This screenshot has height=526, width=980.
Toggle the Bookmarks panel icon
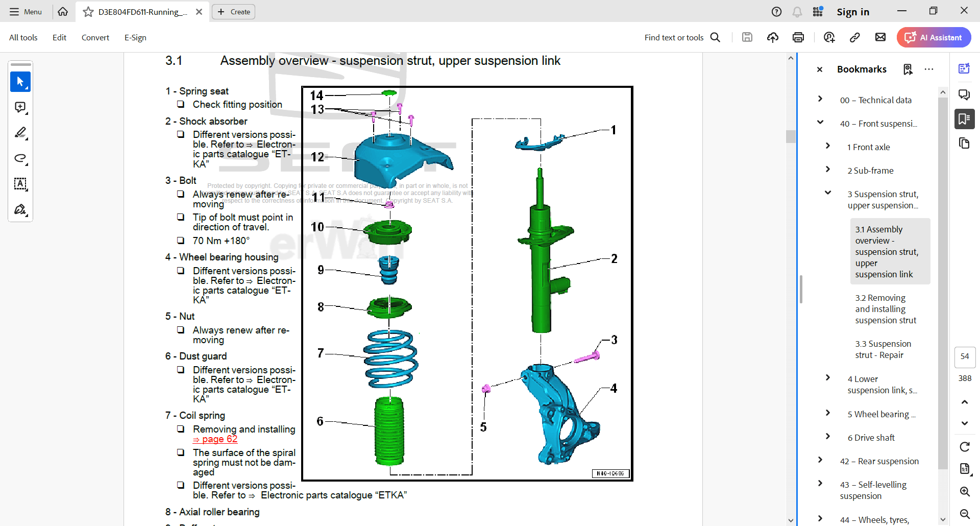(x=964, y=119)
